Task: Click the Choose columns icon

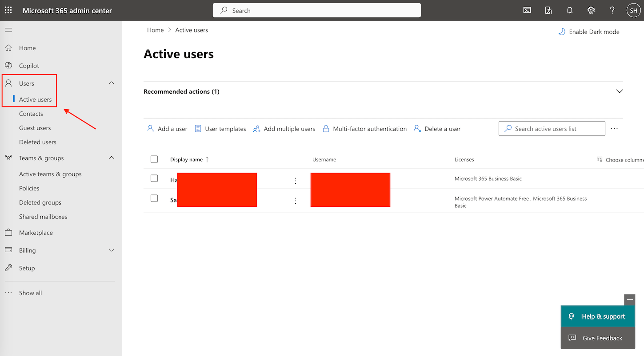Action: coord(600,159)
